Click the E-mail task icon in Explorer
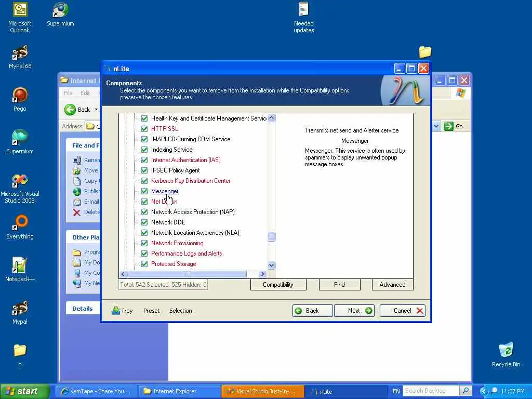532x399 pixels. point(77,202)
